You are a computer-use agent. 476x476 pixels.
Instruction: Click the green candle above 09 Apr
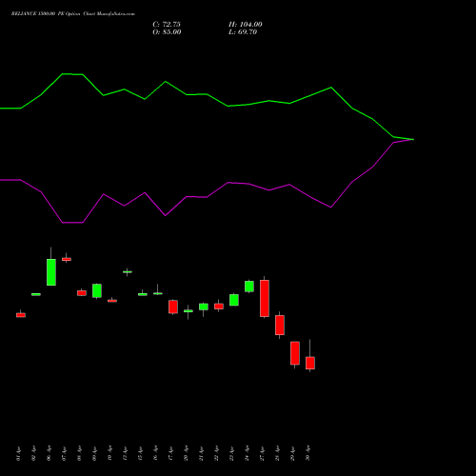pos(97,290)
